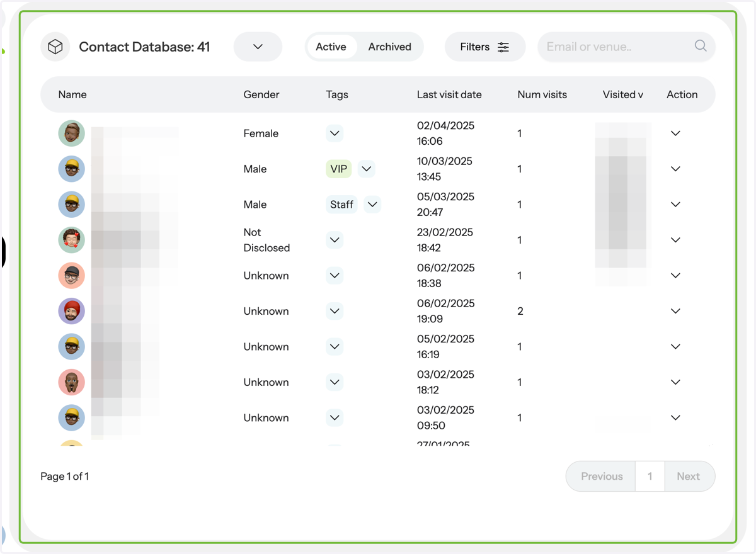Click avatar in the 06/02/2025 19:09 row
The image size is (756, 554).
[x=72, y=311]
